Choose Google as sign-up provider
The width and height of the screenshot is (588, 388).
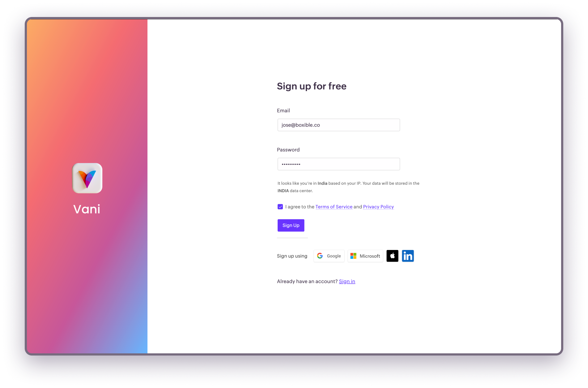point(329,256)
